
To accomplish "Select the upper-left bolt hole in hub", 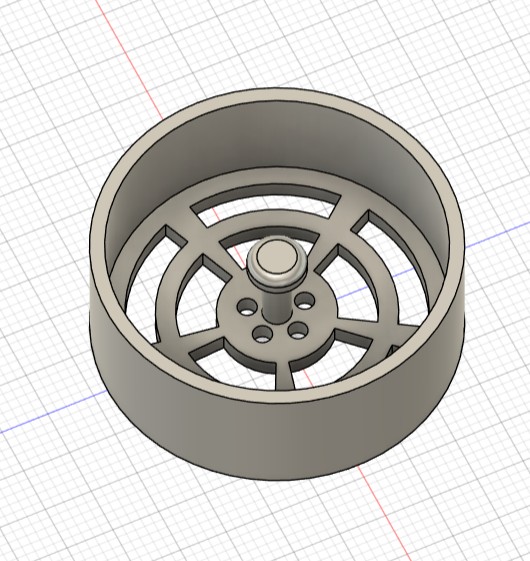I will coord(247,308).
